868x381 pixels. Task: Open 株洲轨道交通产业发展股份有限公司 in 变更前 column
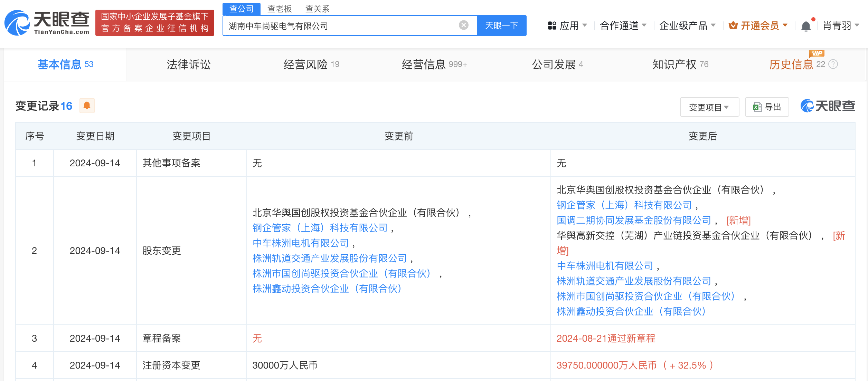click(330, 258)
